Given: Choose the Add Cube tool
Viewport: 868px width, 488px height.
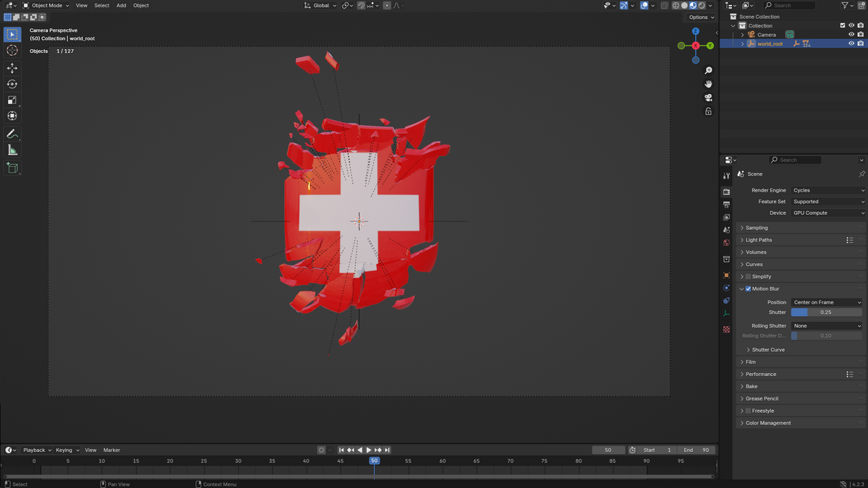Looking at the screenshot, I should tap(12, 168).
